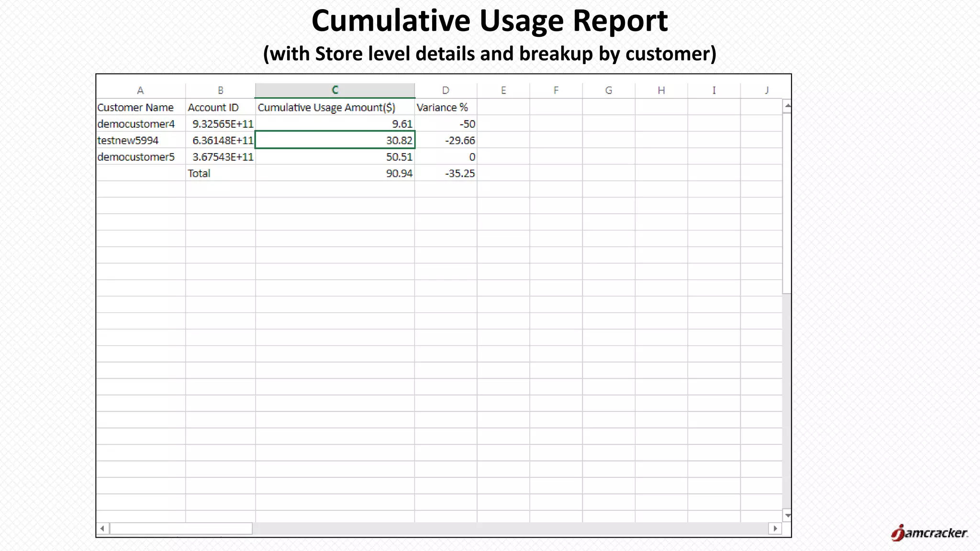This screenshot has width=980, height=551.
Task: Click the -50 variance cell
Action: 446,124
